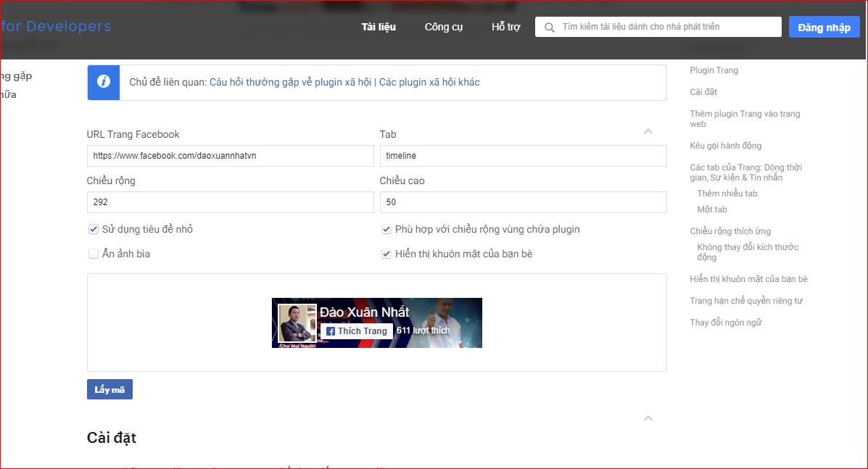Open Câu hỏi thường gặp về plugin xã hội link
The width and height of the screenshot is (868, 469).
tap(290, 82)
